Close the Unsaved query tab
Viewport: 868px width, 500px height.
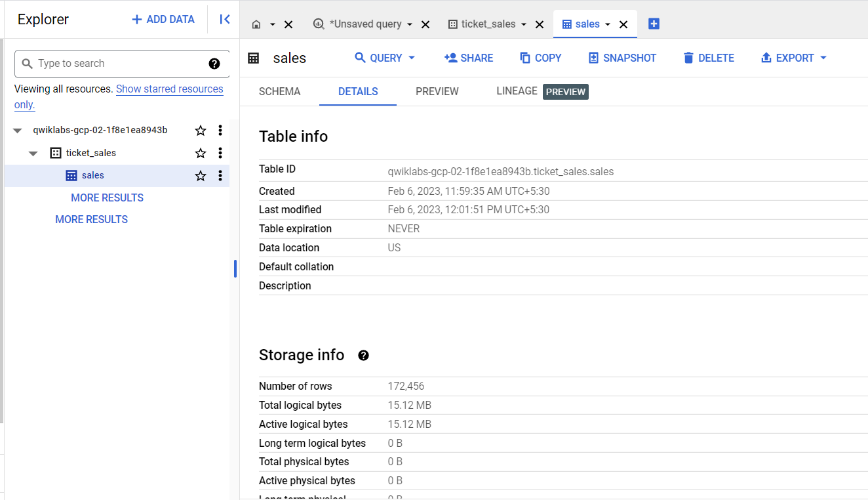click(425, 24)
